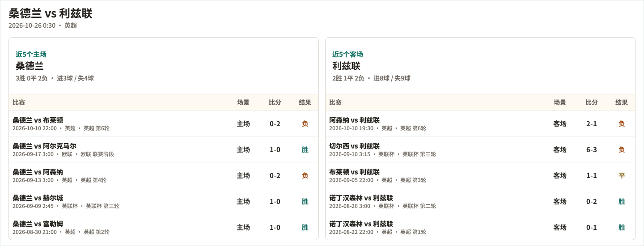Open the 布莱顿 vs 利兹联 match
The width and height of the screenshot is (644, 246).
480,175
